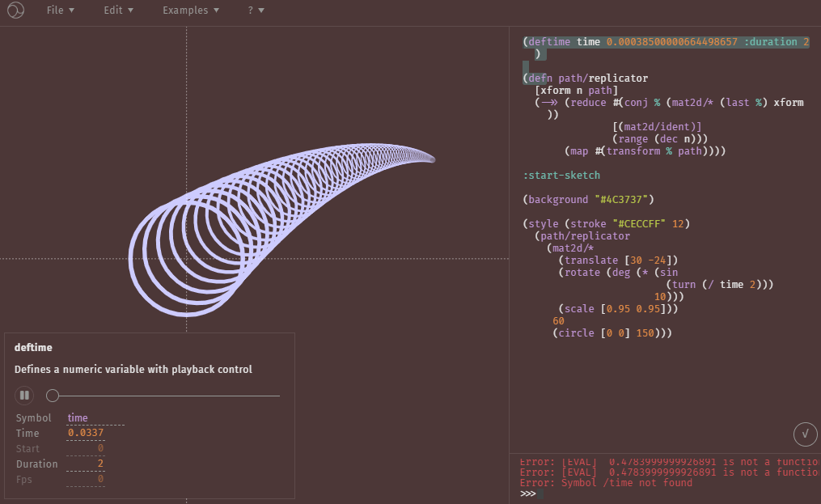Click the Fps value field
The height and width of the screenshot is (504, 821).
click(95, 480)
